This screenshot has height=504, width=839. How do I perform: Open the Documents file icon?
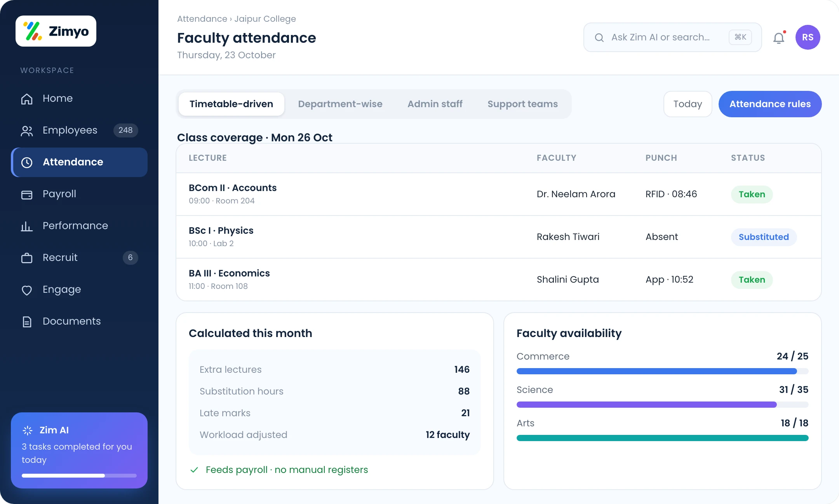[x=27, y=322]
